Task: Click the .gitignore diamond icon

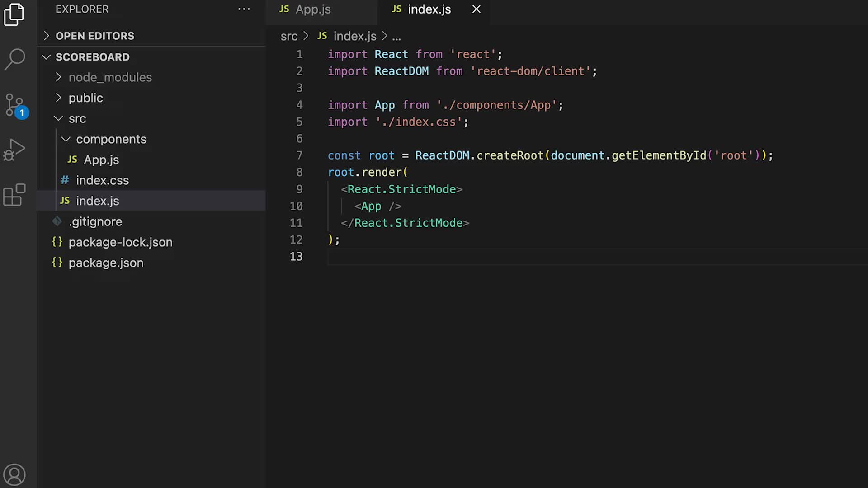Action: click(x=57, y=221)
